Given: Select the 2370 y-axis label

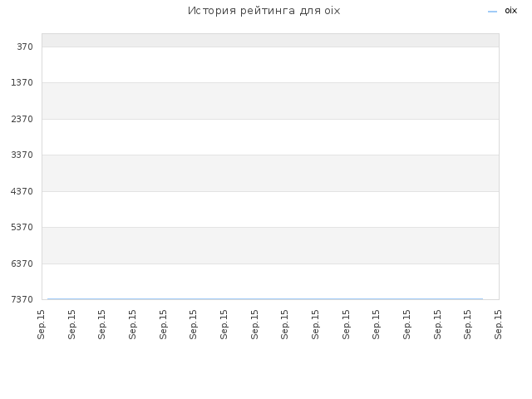Looking at the screenshot, I should pos(22,119).
